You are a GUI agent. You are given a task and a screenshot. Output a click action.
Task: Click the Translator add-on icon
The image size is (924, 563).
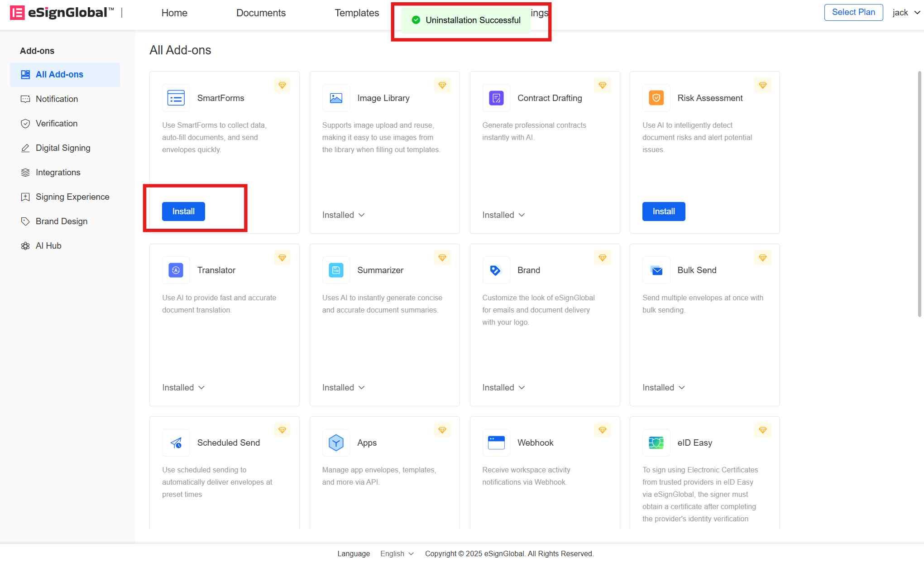[x=176, y=270]
